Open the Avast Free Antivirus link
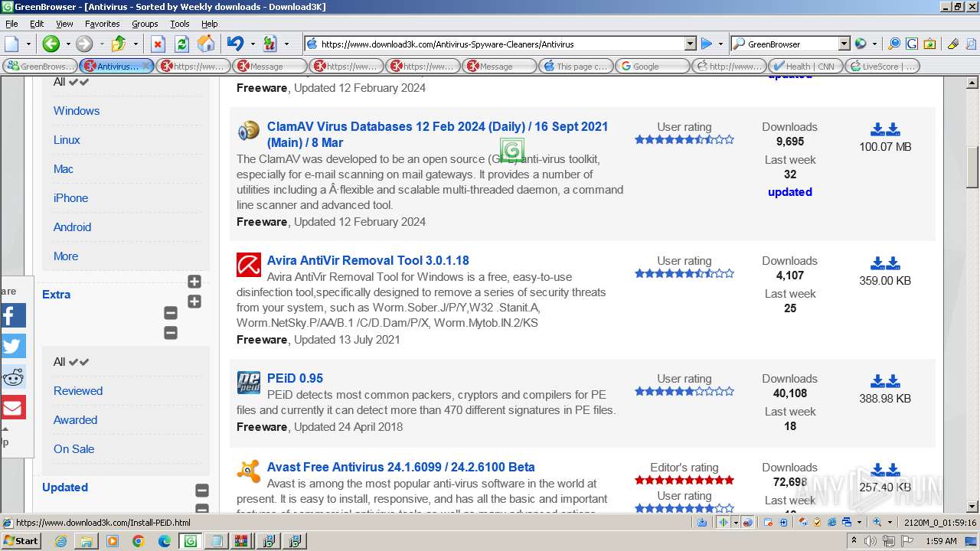This screenshot has height=551, width=980. click(x=400, y=467)
